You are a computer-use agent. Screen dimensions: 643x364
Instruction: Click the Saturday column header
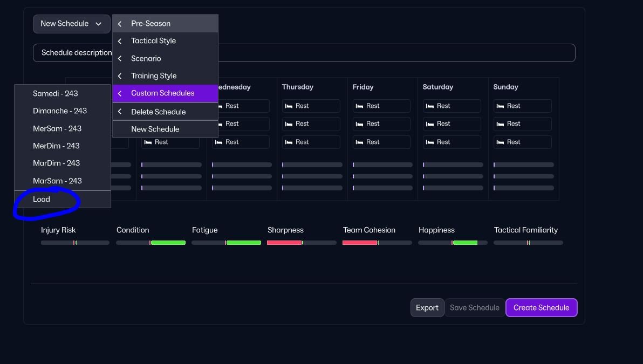(438, 87)
